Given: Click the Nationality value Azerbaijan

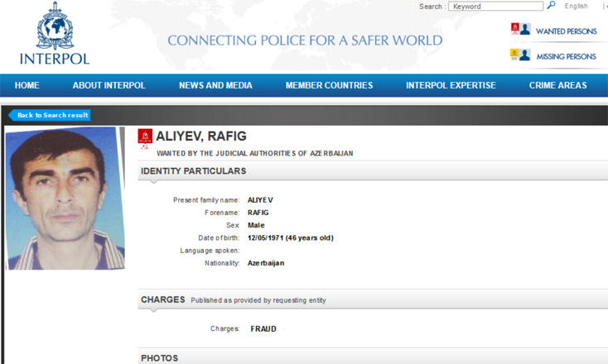Looking at the screenshot, I should pyautogui.click(x=266, y=263).
